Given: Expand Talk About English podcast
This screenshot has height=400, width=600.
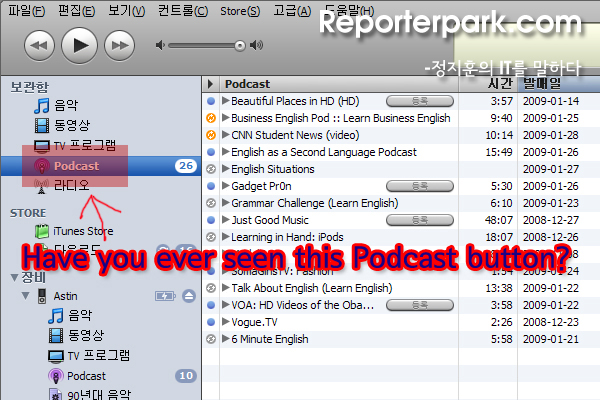Looking at the screenshot, I should click(x=226, y=287).
